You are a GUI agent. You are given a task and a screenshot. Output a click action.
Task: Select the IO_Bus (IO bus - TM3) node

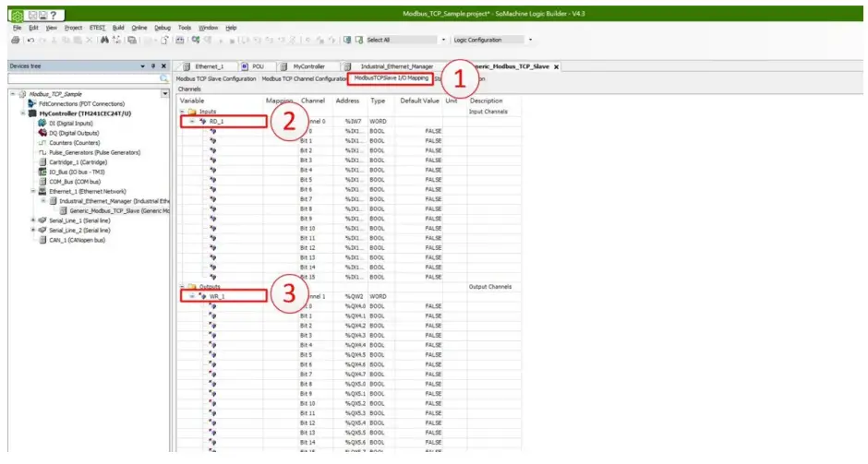[x=78, y=172]
